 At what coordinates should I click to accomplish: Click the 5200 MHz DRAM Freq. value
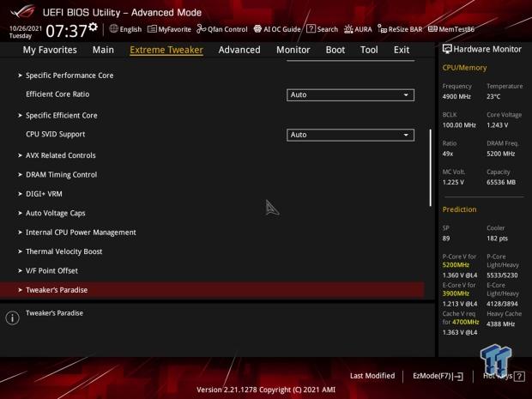pos(501,154)
